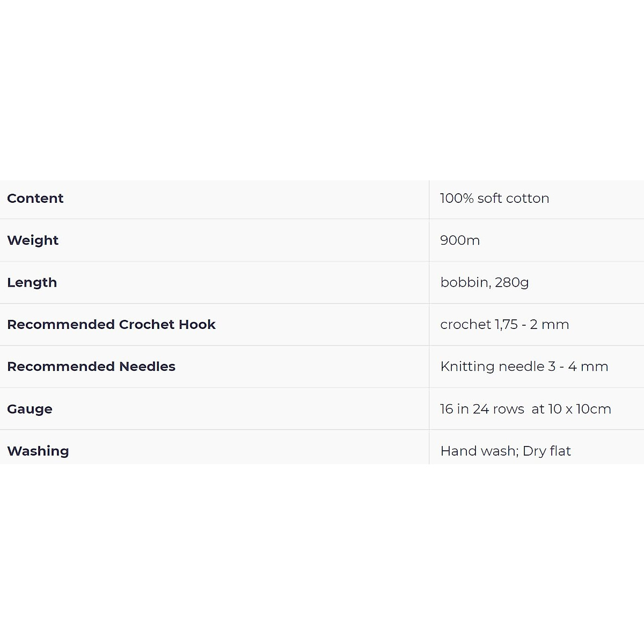Screen dimensions: 644x644
Task: Click the word 'cotton' in Content row
Action: coord(528,199)
